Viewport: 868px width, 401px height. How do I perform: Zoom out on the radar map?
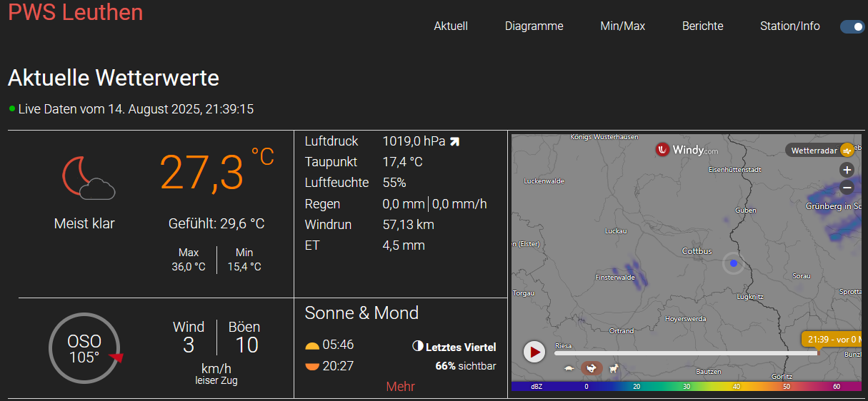coord(847,188)
